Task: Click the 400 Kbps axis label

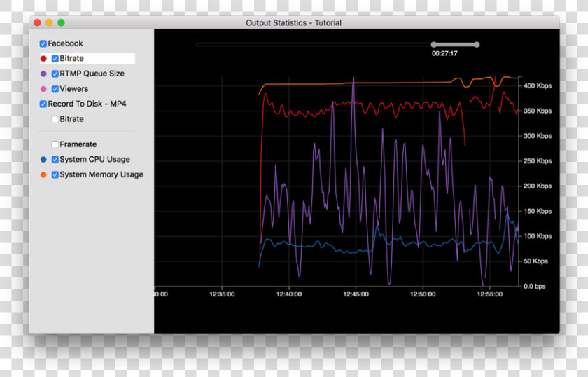Action: pos(538,86)
